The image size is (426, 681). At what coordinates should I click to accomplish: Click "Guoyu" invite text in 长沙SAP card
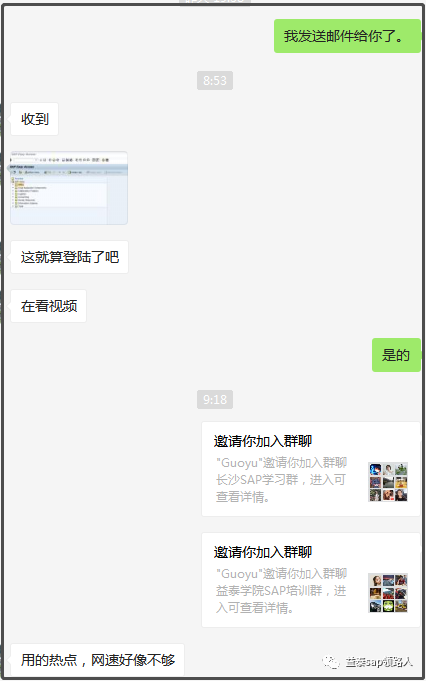281,463
